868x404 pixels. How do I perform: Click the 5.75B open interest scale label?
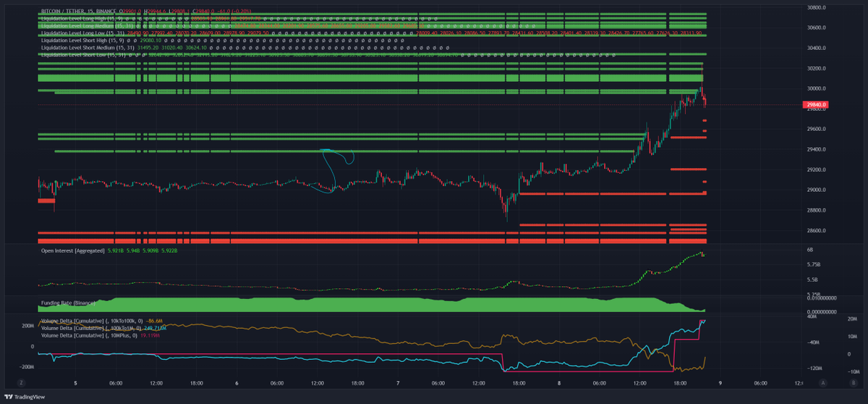[814, 264]
